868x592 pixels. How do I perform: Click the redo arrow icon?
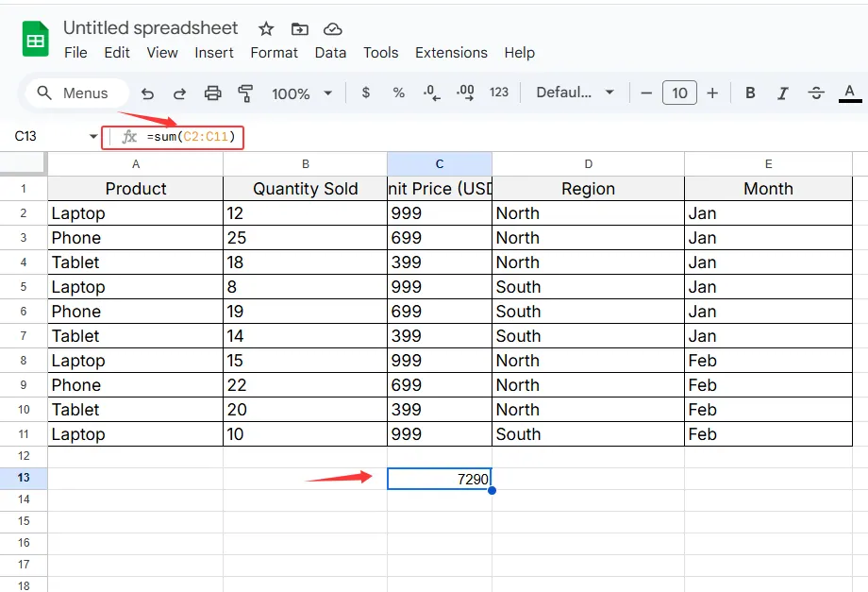click(179, 93)
